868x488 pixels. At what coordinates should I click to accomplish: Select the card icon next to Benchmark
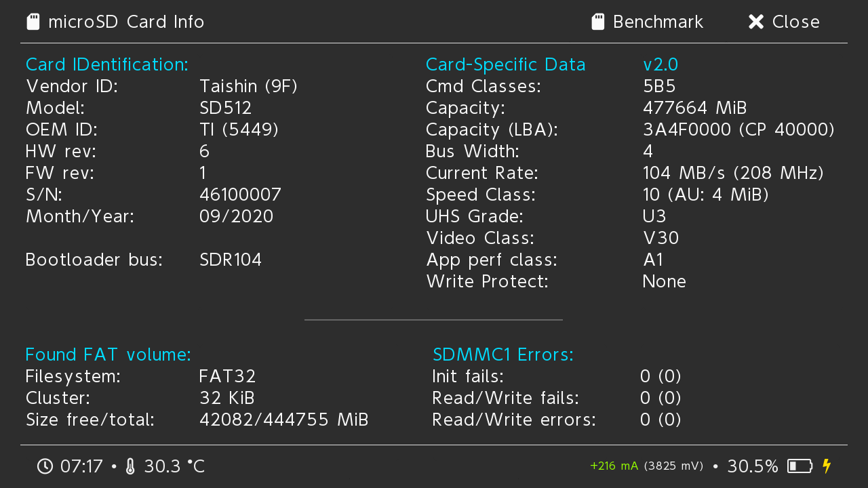(x=597, y=21)
